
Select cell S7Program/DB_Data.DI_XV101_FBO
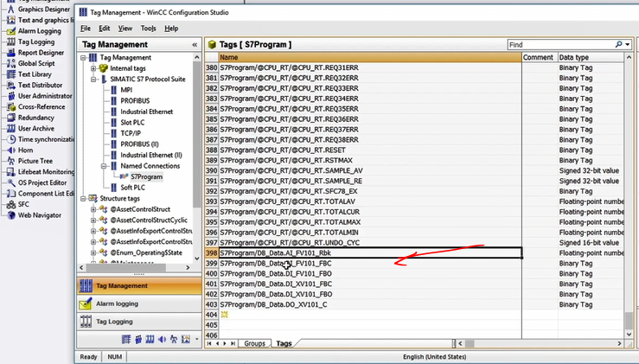(370, 294)
